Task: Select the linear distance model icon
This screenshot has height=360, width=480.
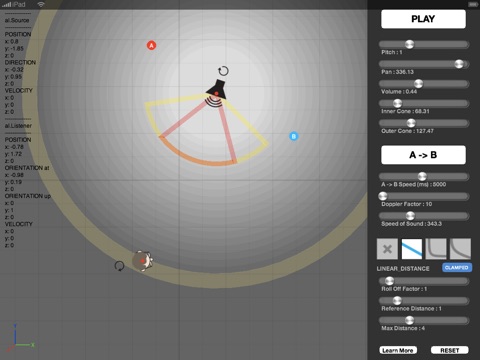Action: [412, 249]
